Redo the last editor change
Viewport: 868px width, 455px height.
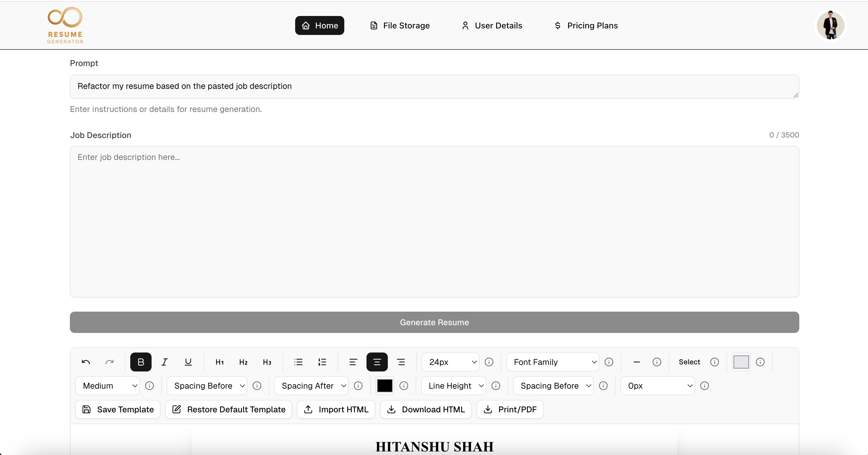(x=110, y=362)
